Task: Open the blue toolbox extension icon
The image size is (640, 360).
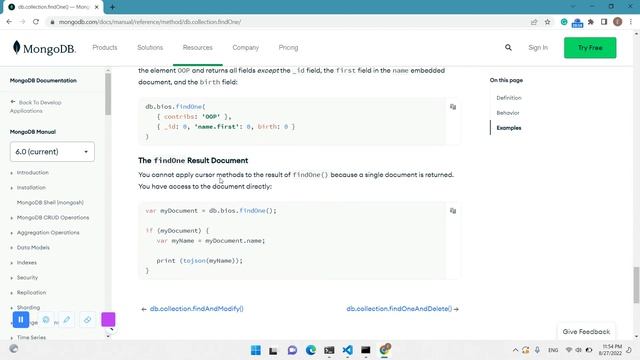Action: [577, 23]
